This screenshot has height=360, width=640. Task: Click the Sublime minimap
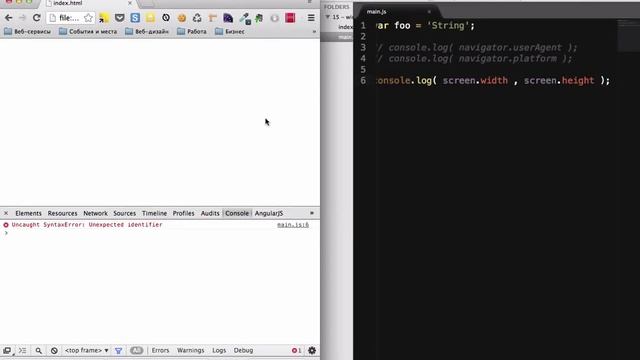[x=628, y=35]
